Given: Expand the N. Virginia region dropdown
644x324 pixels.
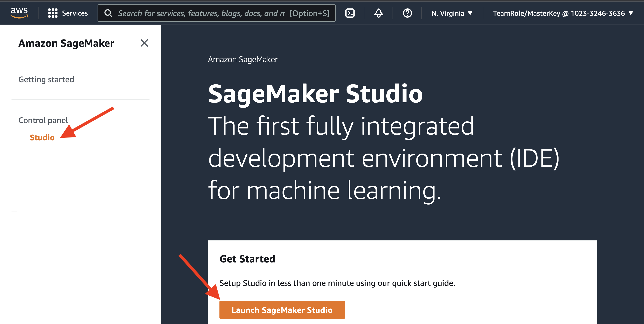Looking at the screenshot, I should point(448,13).
